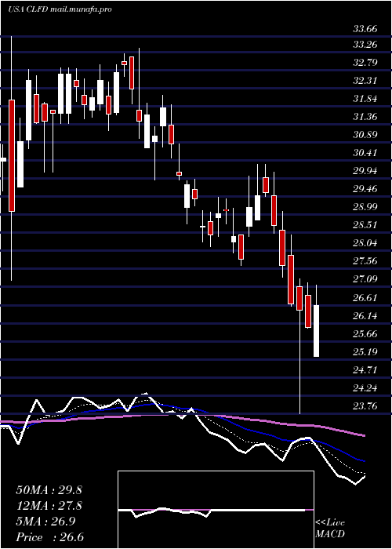392x549 pixels.
Task: Click the 30.41 price axis label
Action: [365, 153]
